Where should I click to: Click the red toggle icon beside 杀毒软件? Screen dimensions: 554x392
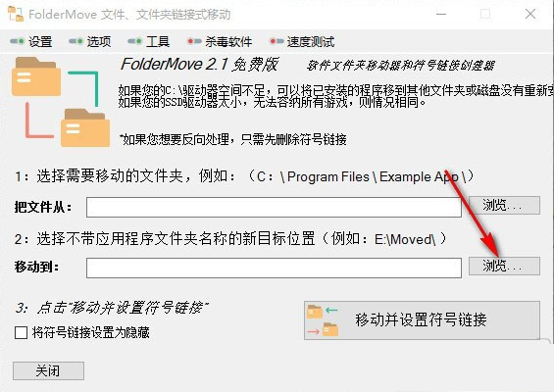(x=194, y=42)
